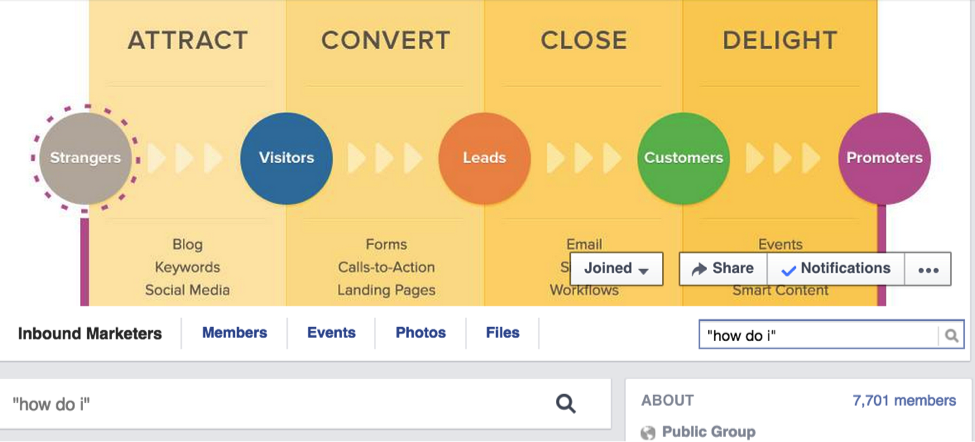The width and height of the screenshot is (975, 442).
Task: Click the globe icon beside Public Group
Action: (x=649, y=432)
